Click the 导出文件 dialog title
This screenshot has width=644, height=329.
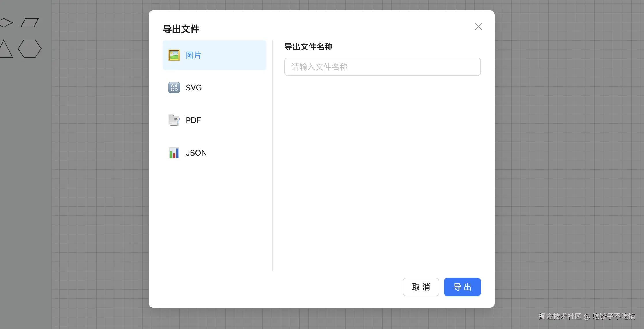pos(181,29)
